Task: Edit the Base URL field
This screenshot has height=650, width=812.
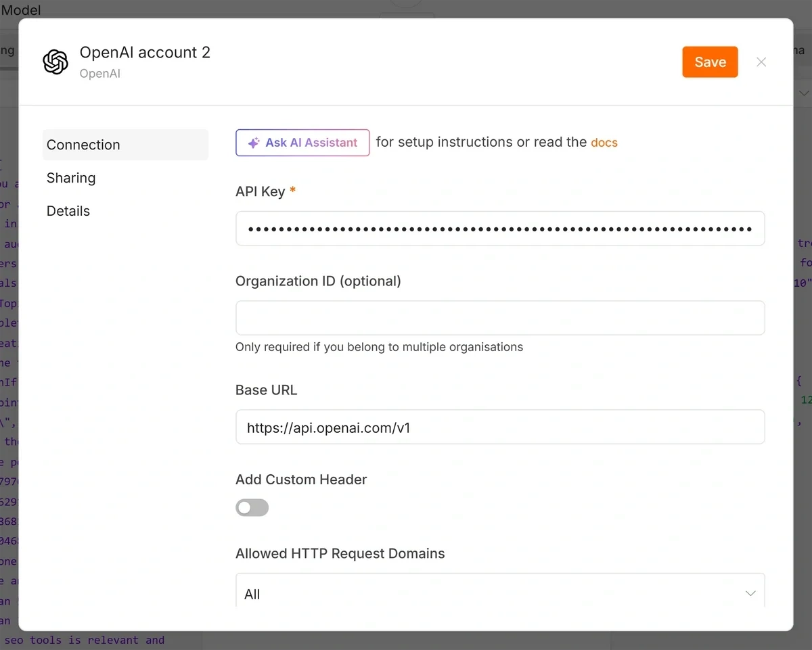Action: (500, 427)
